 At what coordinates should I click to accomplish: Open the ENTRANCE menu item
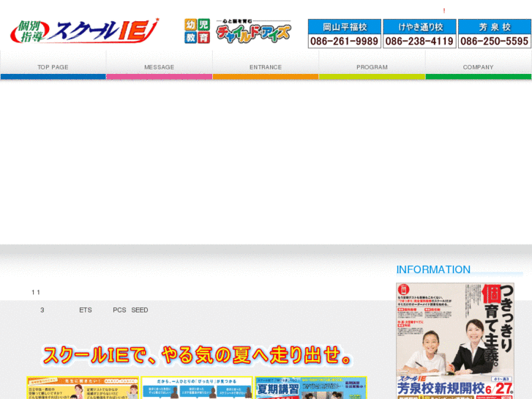click(266, 65)
